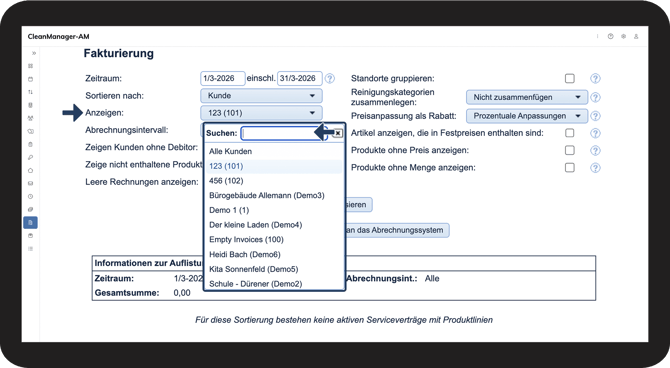Open help for Artikel in Festpreisen option
The image size is (670, 368).
click(x=595, y=133)
